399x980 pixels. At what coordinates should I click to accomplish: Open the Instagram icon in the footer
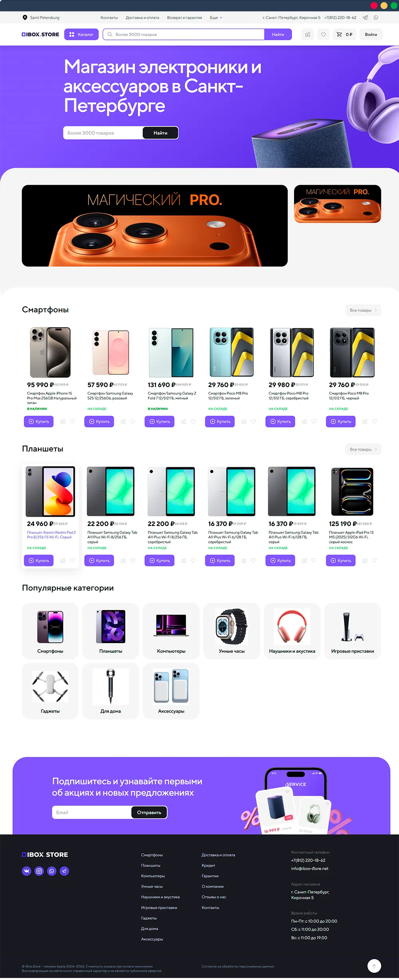tap(39, 871)
